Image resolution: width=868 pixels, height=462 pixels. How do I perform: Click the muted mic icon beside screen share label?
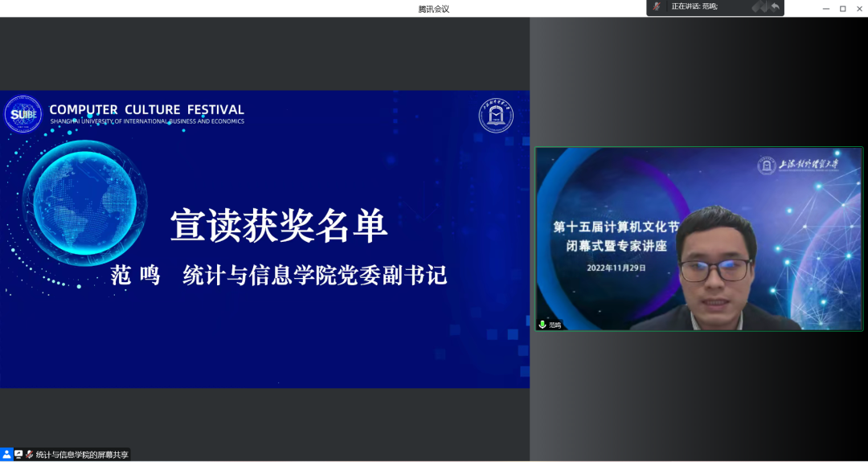(29, 454)
